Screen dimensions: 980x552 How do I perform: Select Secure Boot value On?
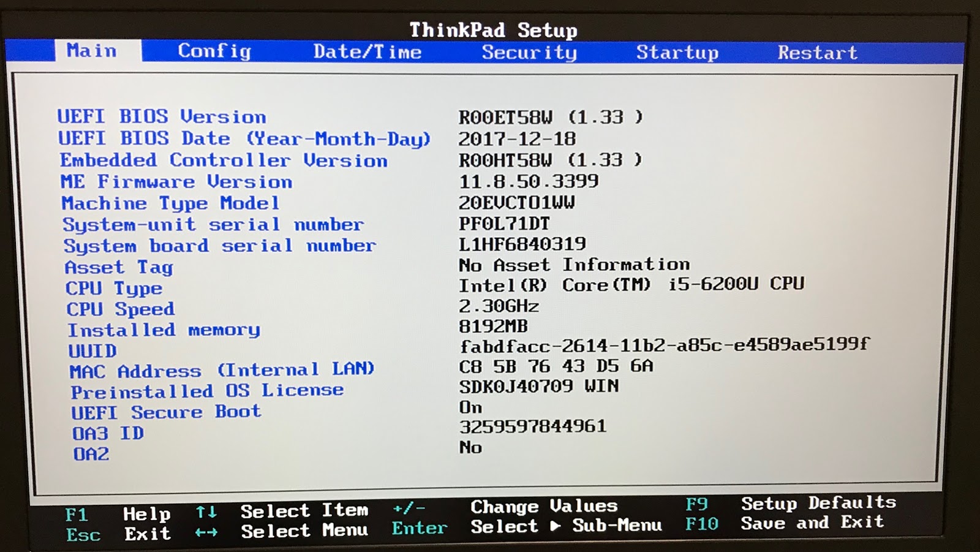click(470, 407)
